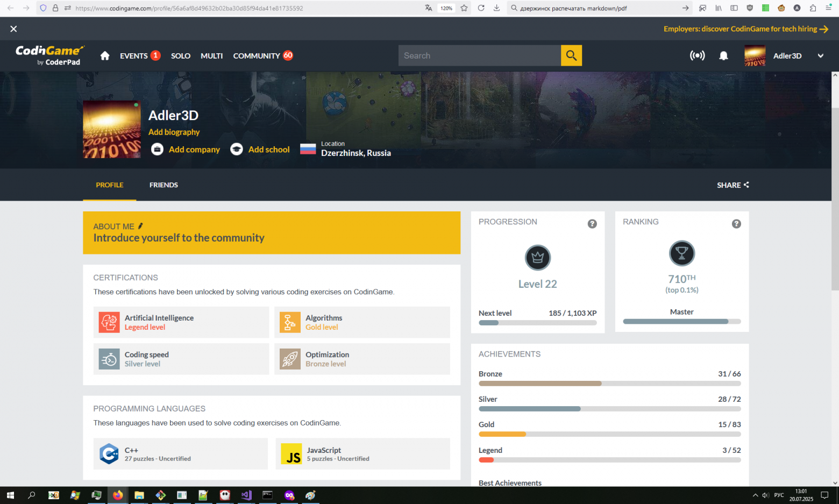
Task: Click the pencil icon beside About Me
Action: pyautogui.click(x=140, y=226)
